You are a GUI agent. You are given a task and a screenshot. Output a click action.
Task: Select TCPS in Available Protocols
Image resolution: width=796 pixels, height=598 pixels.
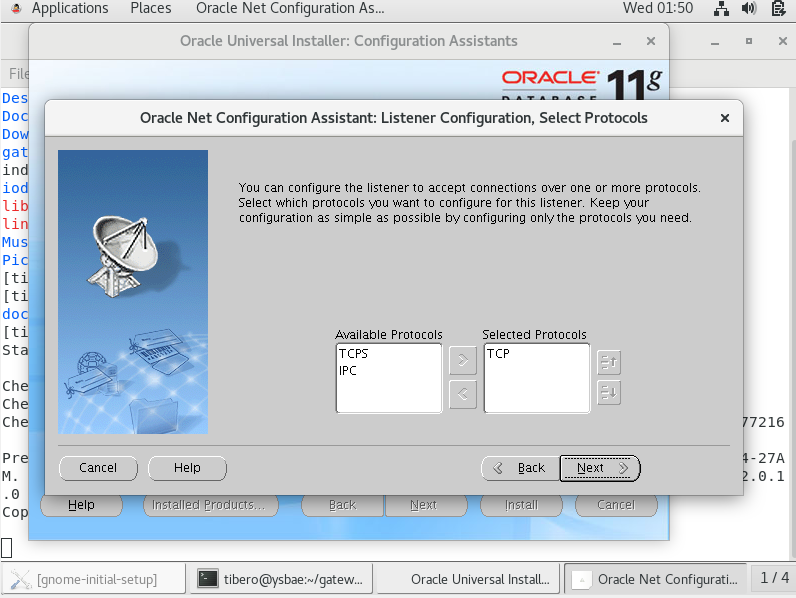click(x=353, y=354)
